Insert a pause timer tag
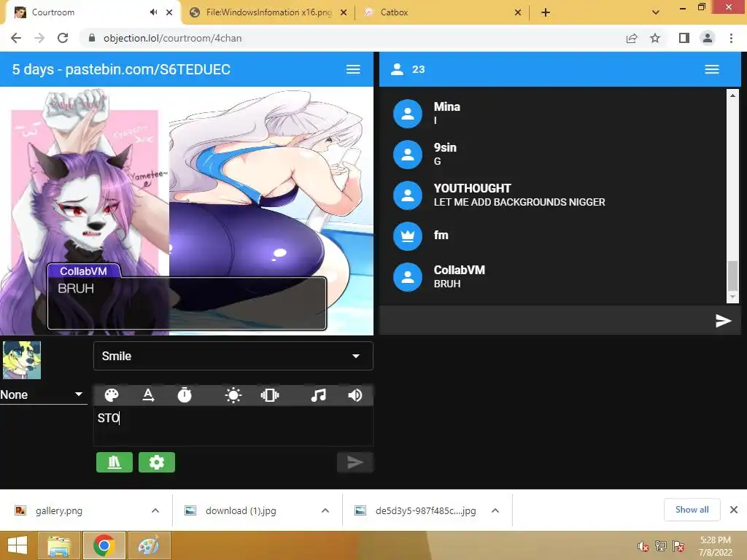 coord(185,395)
